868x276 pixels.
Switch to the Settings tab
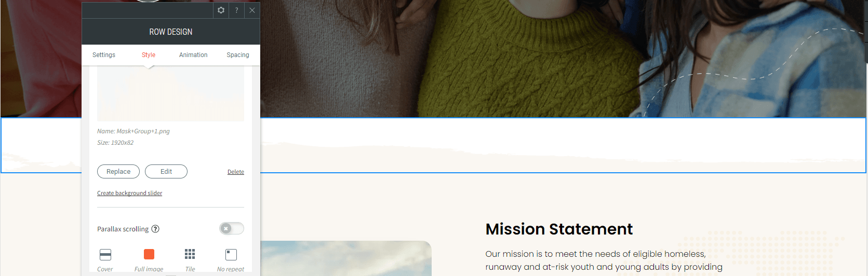pos(104,55)
